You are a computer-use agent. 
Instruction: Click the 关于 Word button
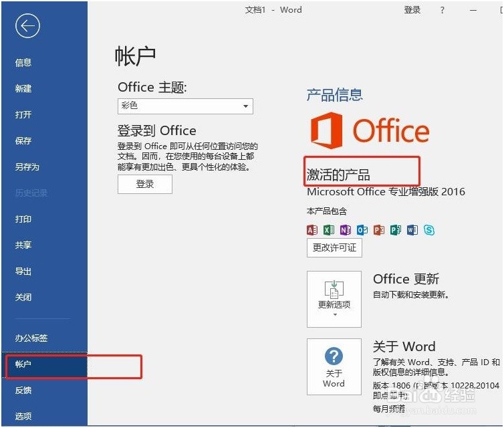click(334, 366)
